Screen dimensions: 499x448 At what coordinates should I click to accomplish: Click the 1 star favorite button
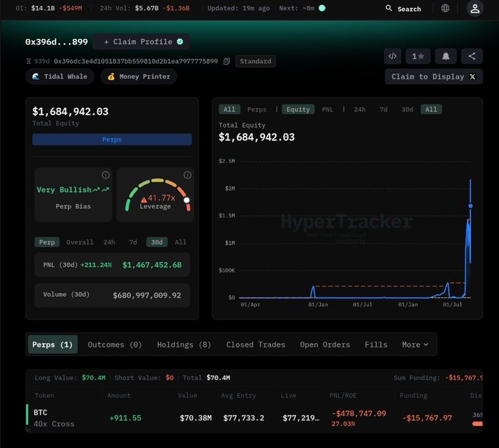[x=418, y=57]
